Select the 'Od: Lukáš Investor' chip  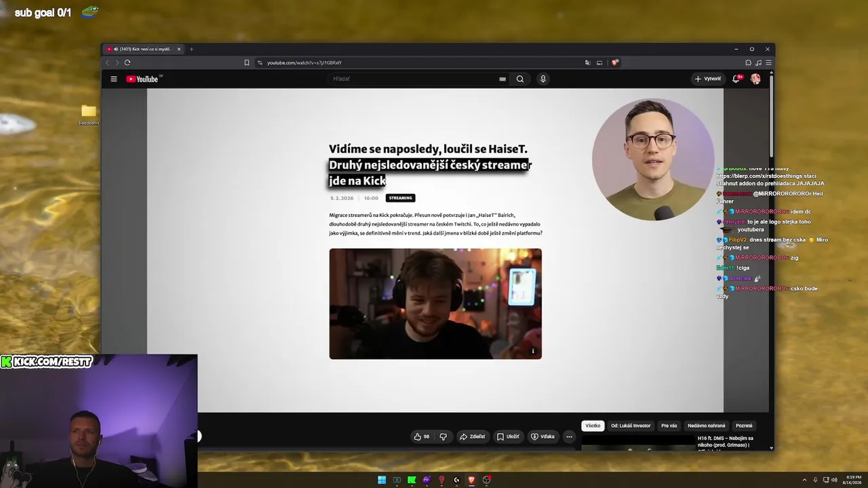coord(631,426)
